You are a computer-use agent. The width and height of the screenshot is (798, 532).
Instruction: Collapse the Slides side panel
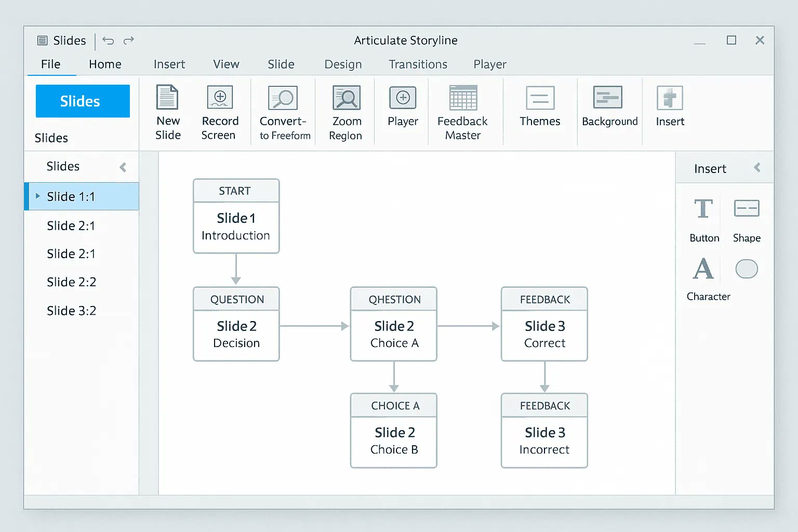coord(123,167)
